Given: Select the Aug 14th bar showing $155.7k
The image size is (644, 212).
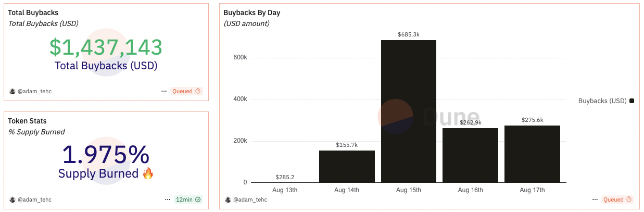Looking at the screenshot, I should 347,167.
